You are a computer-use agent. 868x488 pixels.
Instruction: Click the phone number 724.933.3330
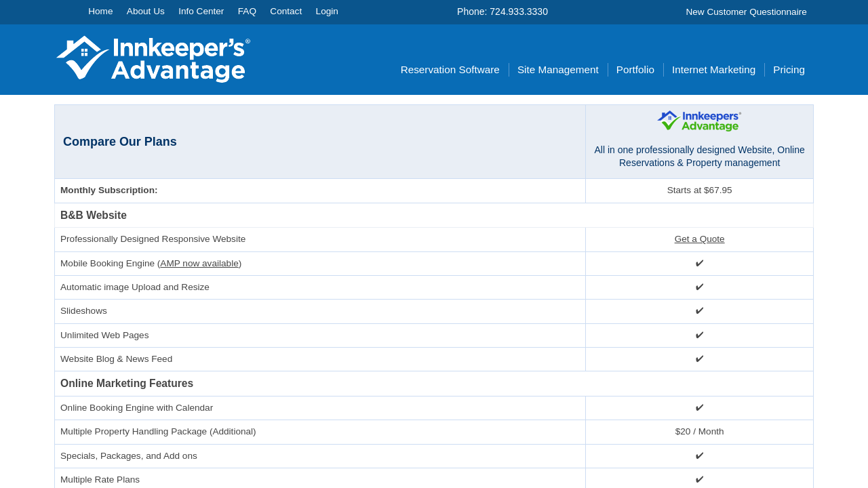tap(518, 12)
